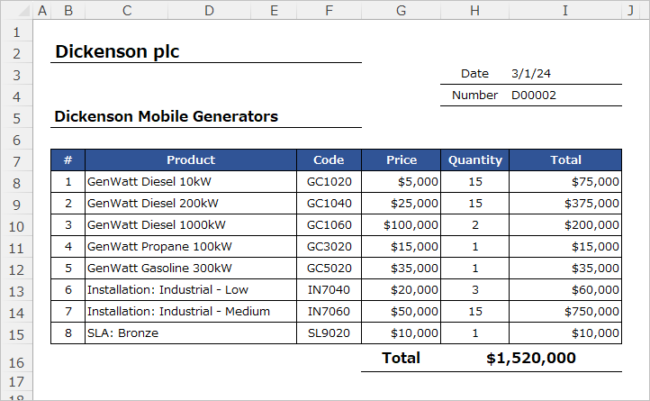Click the GenWatt Diesel 1000kW product cell

(156, 225)
